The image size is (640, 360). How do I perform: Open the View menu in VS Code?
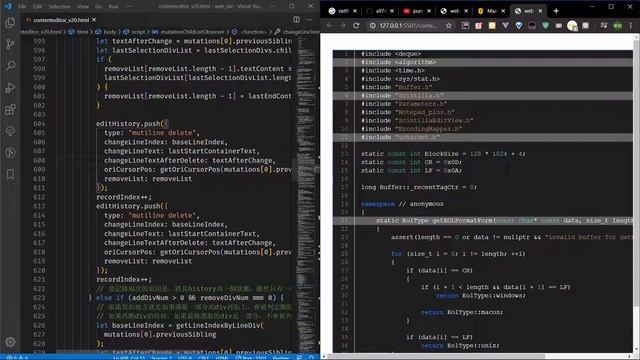click(x=82, y=7)
